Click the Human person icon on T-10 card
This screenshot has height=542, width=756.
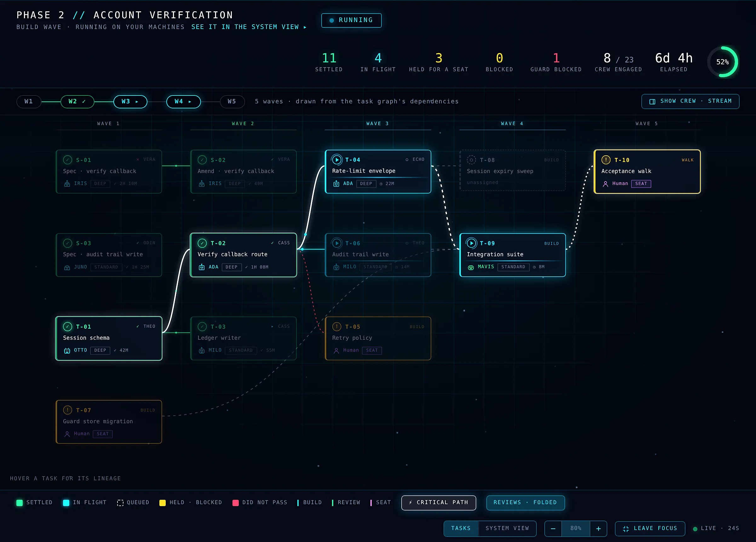(605, 184)
